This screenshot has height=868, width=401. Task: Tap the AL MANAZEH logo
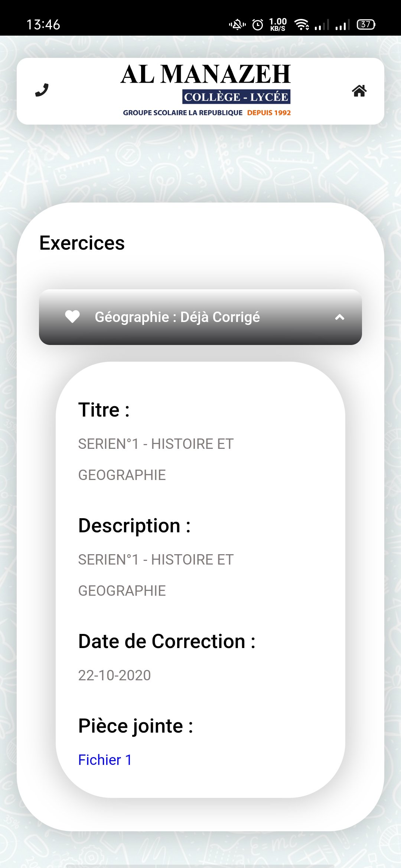click(206, 90)
